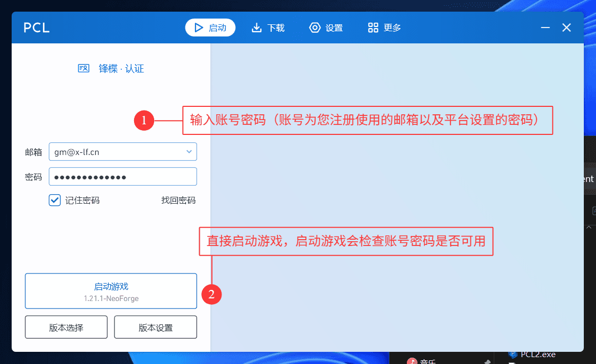
Task: Open the 下载 tab
Action: click(268, 28)
